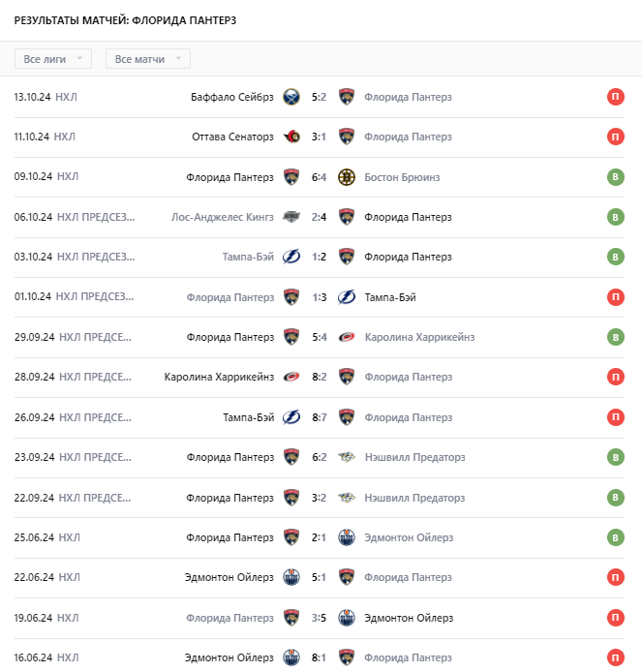This screenshot has width=642, height=672.
Task: Open the Баффало Сейбрз team link
Action: coord(233,97)
